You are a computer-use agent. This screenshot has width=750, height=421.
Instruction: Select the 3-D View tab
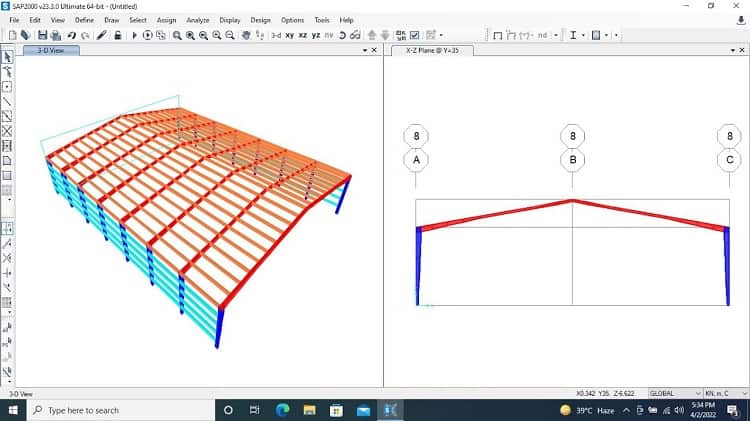point(51,50)
